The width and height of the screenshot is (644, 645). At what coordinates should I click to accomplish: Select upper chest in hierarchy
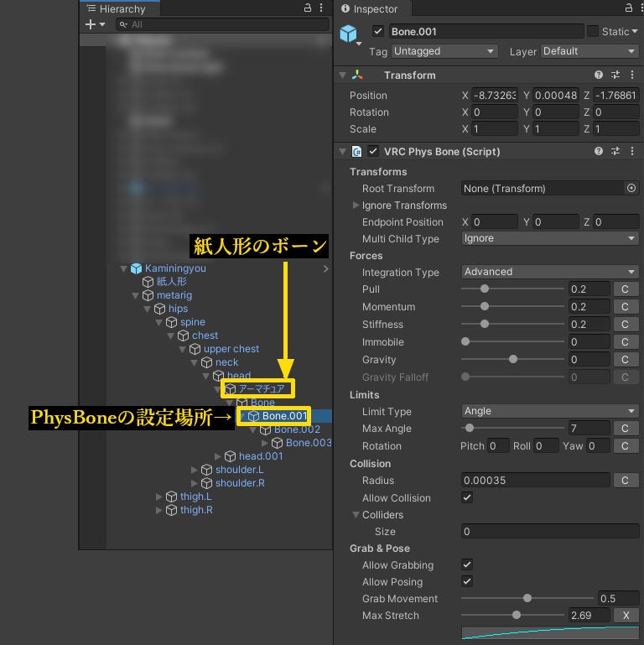coord(231,349)
